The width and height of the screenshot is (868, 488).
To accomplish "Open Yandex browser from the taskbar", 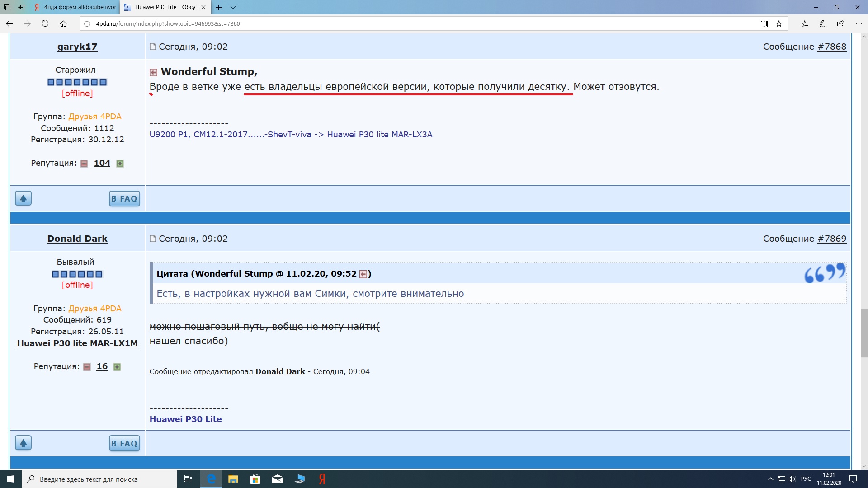I will pos(322,479).
